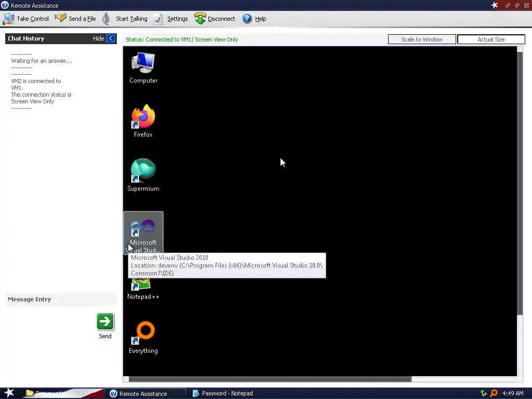Select the Firefox desktop shortcut
Screen dimensions: 532x399
point(143,121)
